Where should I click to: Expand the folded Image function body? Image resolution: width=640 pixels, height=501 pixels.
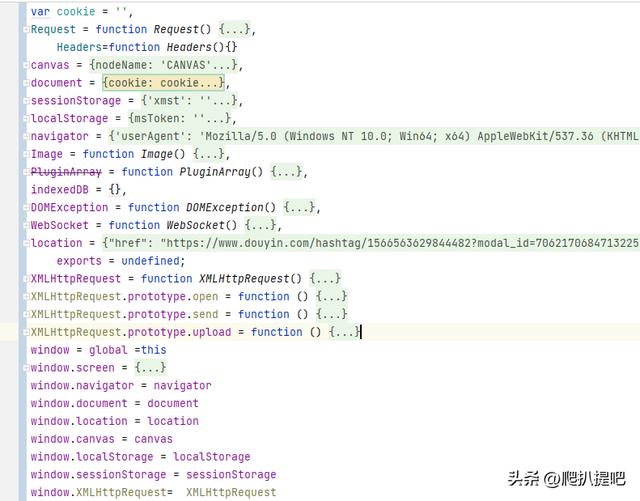pos(211,154)
